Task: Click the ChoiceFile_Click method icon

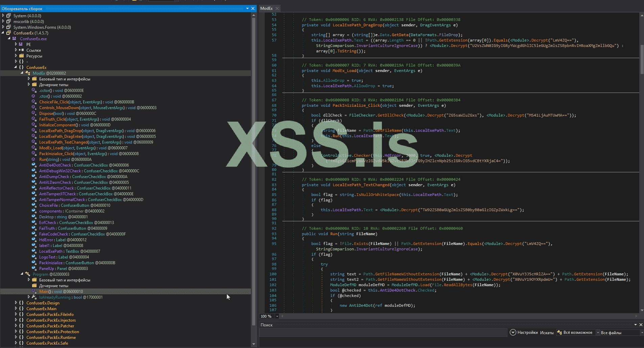Action: pos(34,102)
